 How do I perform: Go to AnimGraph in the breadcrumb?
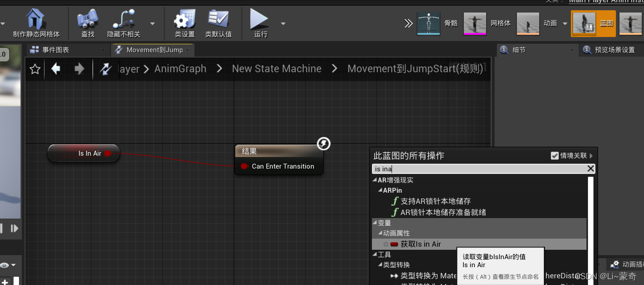pos(180,69)
